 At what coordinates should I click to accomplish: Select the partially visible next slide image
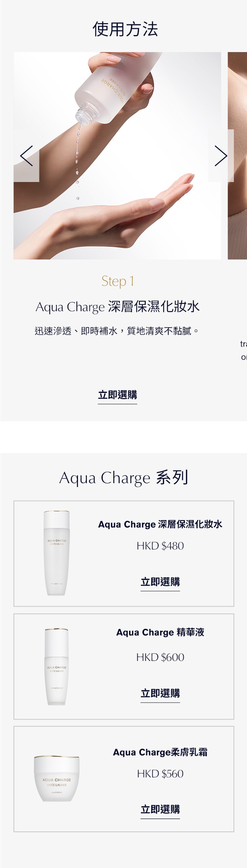237,156
